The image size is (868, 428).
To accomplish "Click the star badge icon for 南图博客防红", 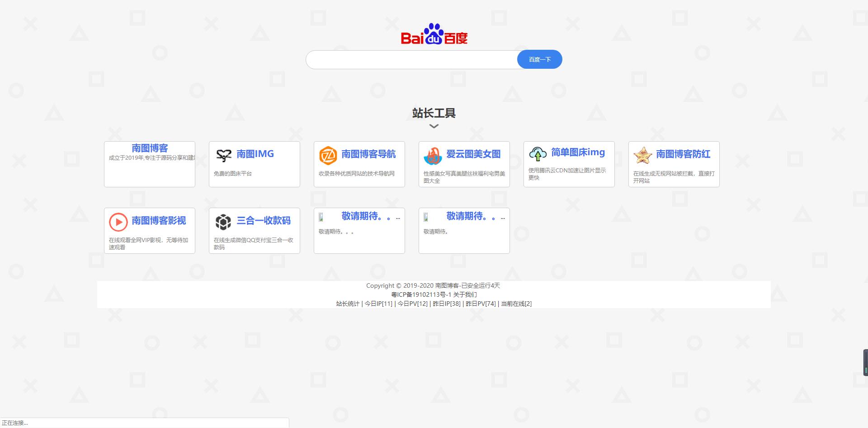I will coord(642,155).
